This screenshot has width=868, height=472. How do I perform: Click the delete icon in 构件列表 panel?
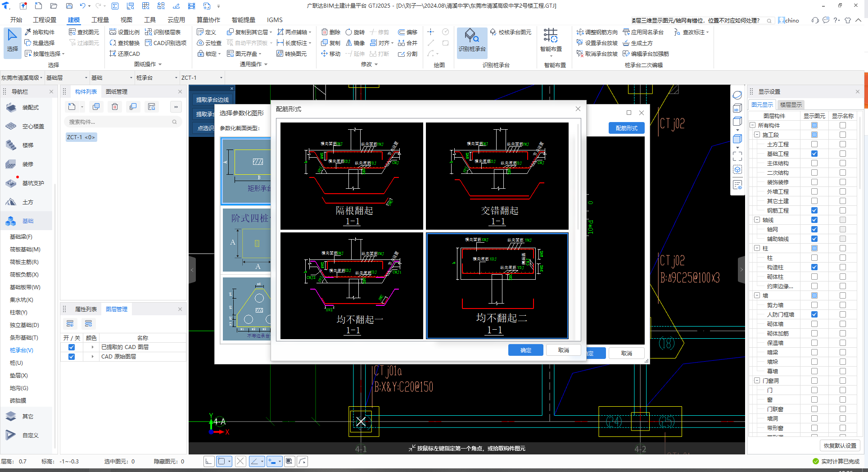[x=115, y=107]
